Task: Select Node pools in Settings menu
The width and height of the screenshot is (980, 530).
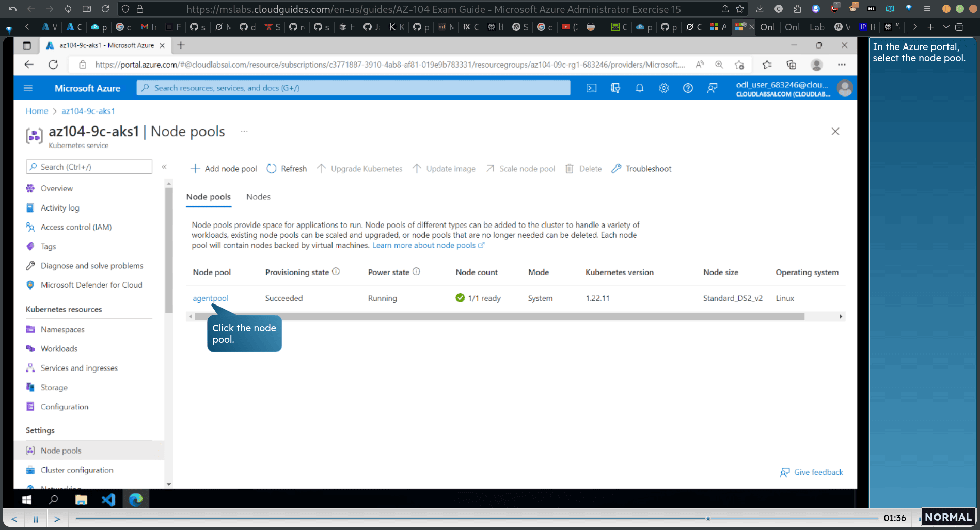Action: (89, 451)
